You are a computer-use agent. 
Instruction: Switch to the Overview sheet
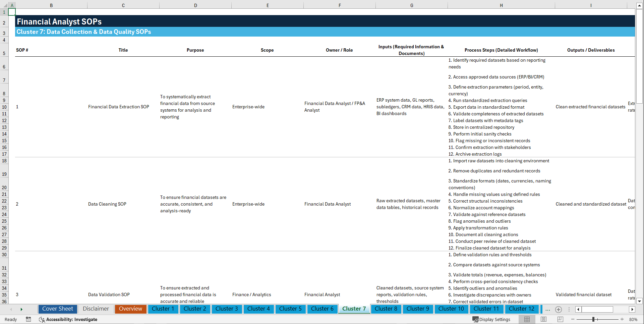pyautogui.click(x=130, y=309)
